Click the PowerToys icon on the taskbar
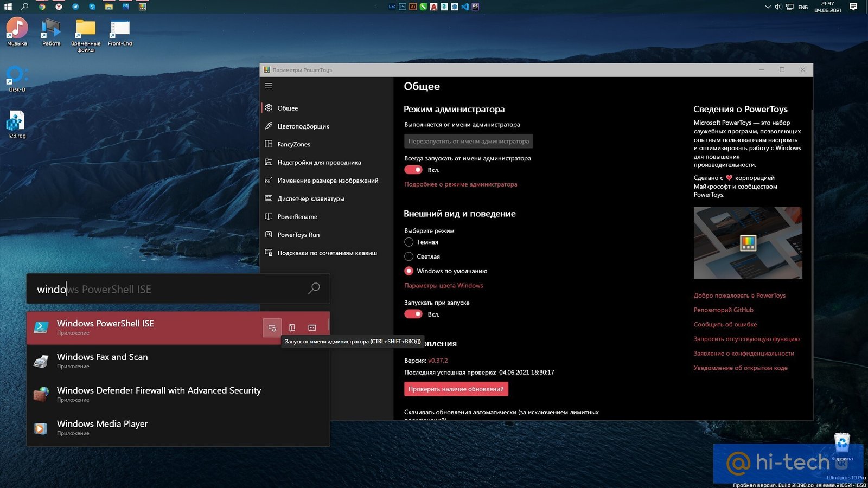Viewport: 868px width, 488px height. 142,7
